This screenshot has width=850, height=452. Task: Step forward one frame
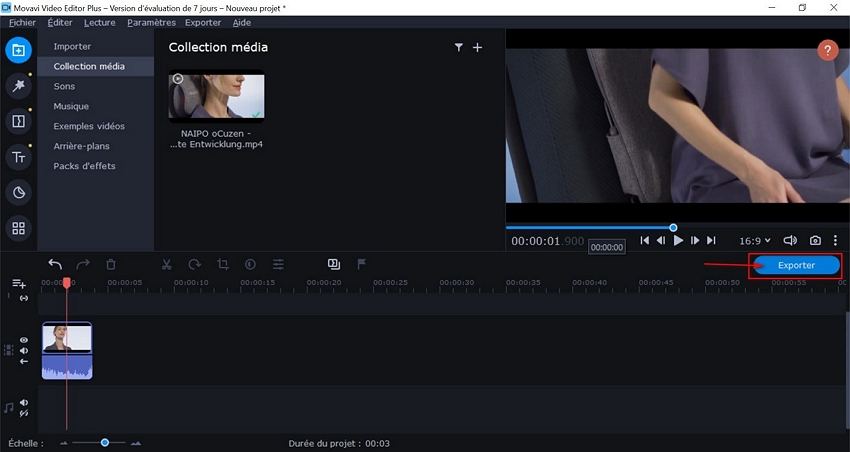click(x=695, y=240)
